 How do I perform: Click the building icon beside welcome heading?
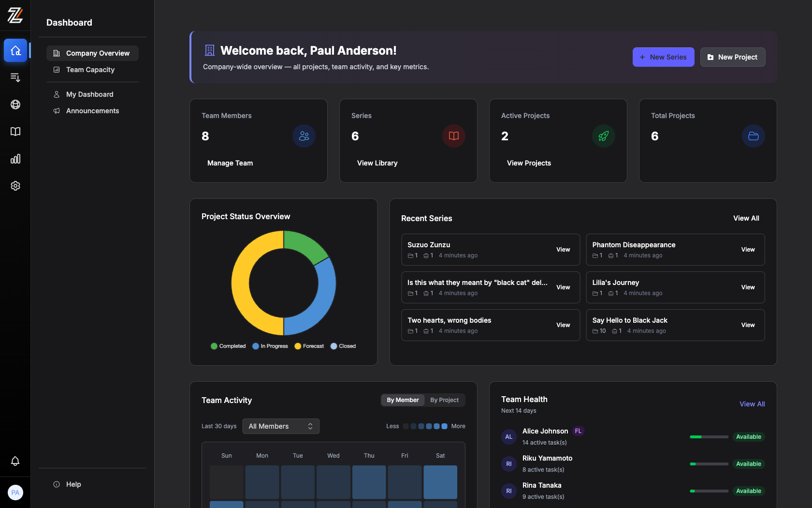coord(210,50)
